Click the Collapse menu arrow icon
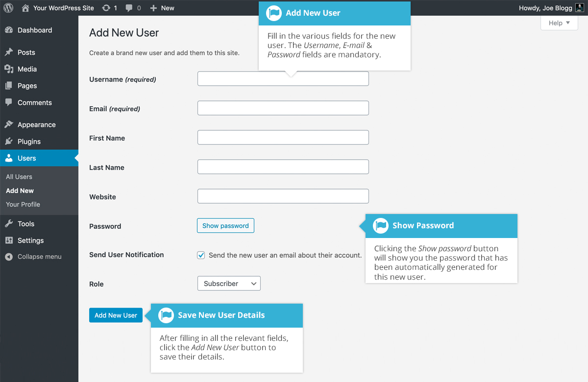The height and width of the screenshot is (382, 588). pyautogui.click(x=9, y=257)
